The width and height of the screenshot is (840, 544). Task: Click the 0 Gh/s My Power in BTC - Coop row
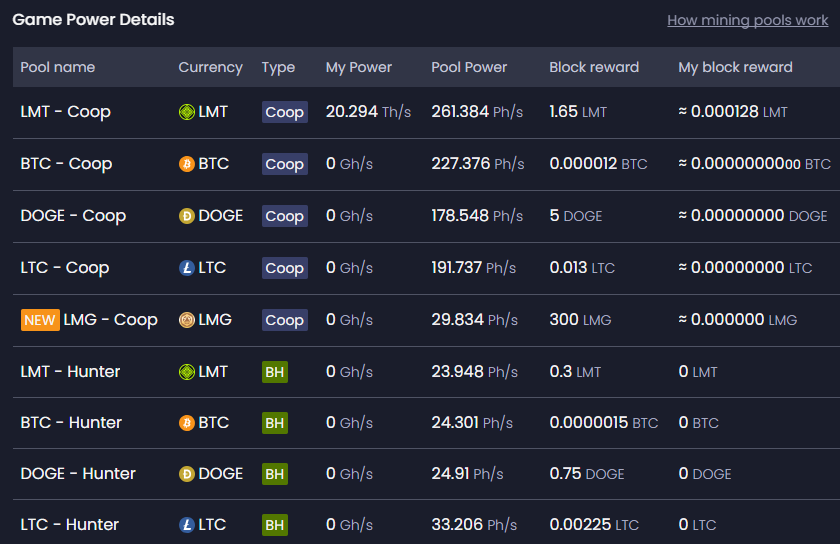click(349, 164)
